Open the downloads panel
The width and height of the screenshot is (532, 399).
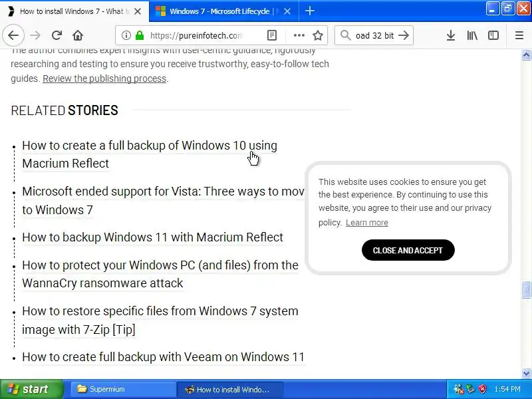[x=451, y=35]
